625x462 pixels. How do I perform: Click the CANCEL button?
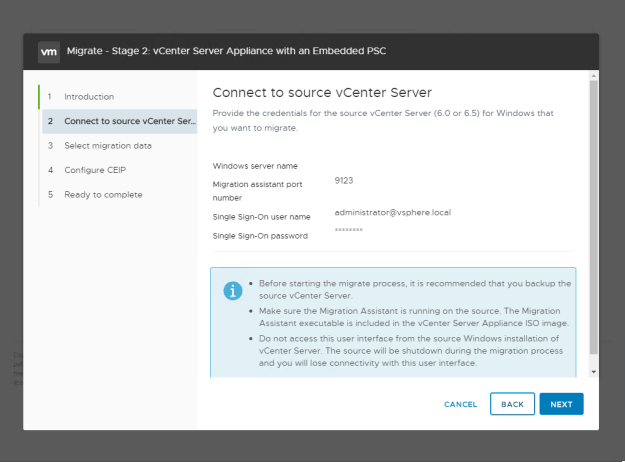[460, 404]
